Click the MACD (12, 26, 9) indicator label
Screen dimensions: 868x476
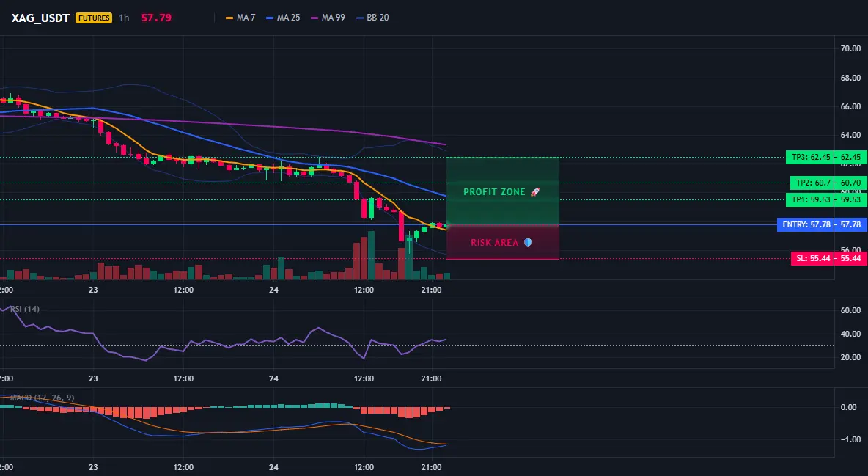tap(42, 398)
